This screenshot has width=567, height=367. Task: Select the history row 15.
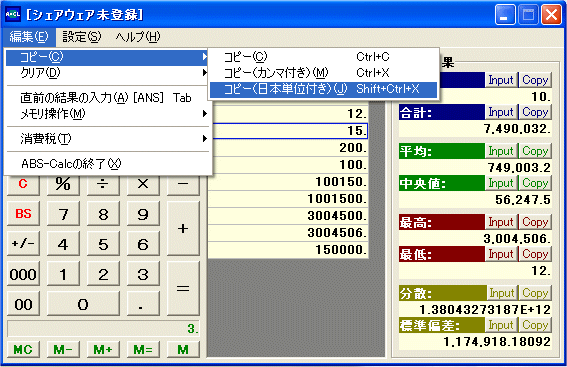(x=290, y=131)
